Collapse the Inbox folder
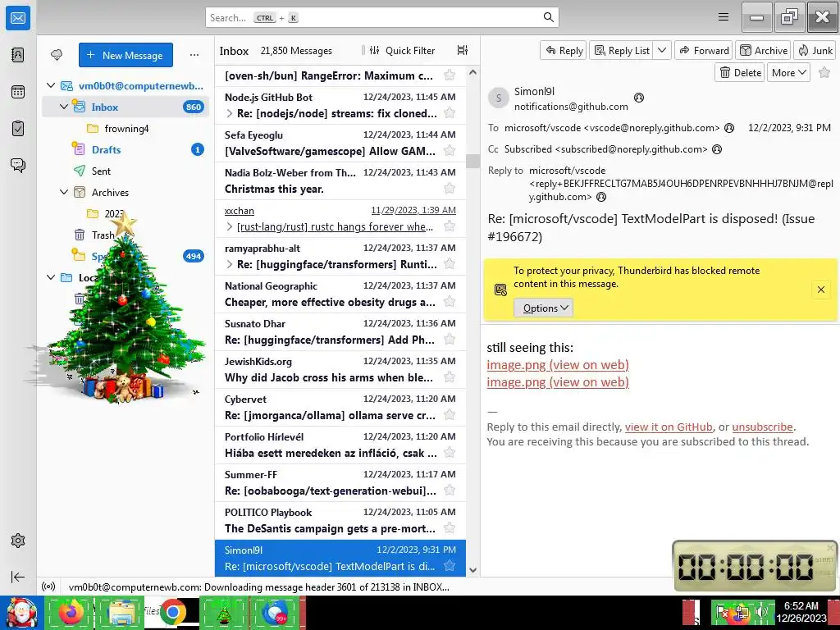The width and height of the screenshot is (840, 630). click(x=64, y=107)
